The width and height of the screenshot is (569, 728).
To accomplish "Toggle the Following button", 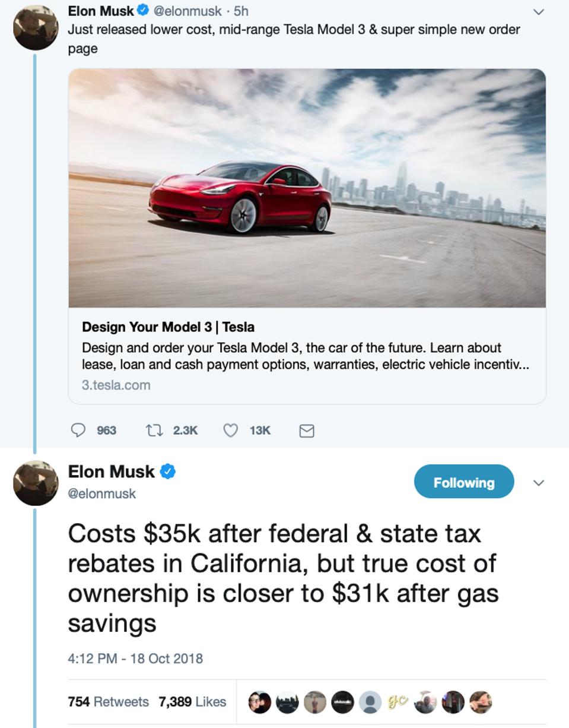I will pyautogui.click(x=463, y=482).
